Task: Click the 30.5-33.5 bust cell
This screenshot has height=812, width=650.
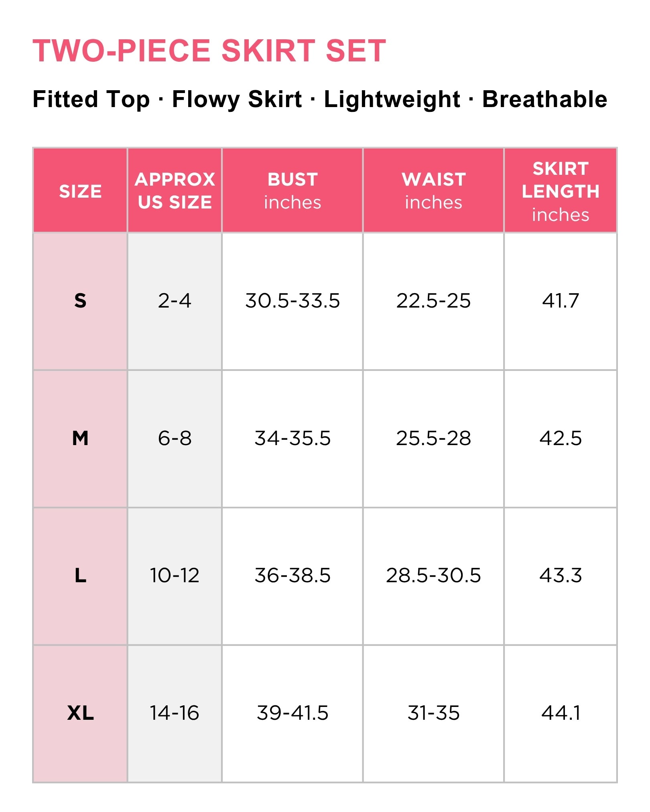Action: [292, 301]
